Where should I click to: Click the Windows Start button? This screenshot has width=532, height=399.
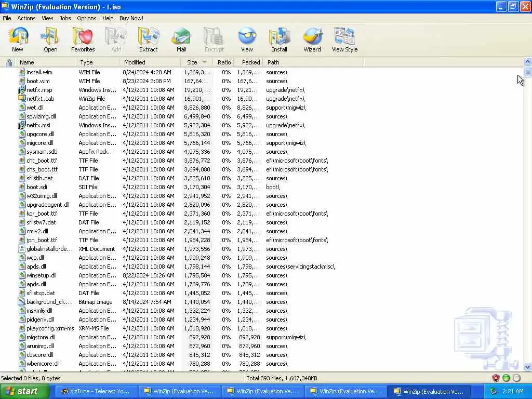(x=25, y=391)
